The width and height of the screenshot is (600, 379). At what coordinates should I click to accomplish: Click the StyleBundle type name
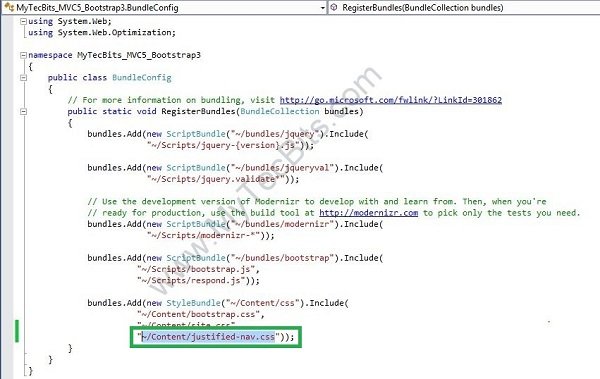point(194,303)
